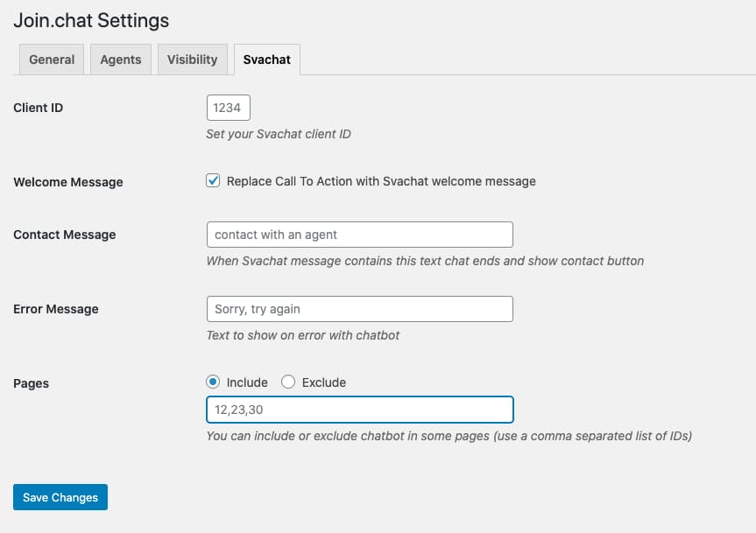This screenshot has height=533, width=756.
Task: Click the Join.chat Settings heading
Action: (x=91, y=21)
